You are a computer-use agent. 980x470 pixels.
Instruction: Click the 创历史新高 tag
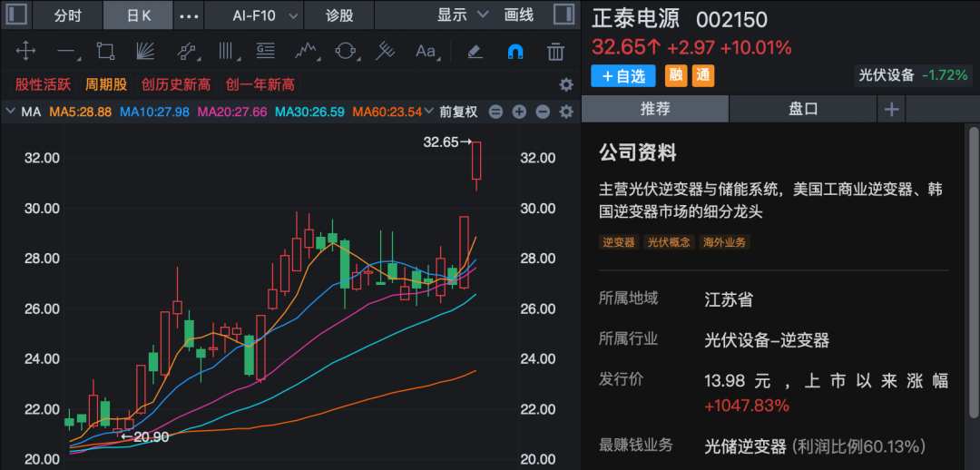click(176, 84)
